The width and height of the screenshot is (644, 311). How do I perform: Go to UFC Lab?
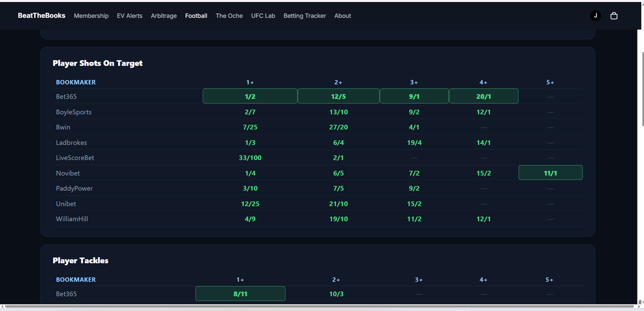263,16
